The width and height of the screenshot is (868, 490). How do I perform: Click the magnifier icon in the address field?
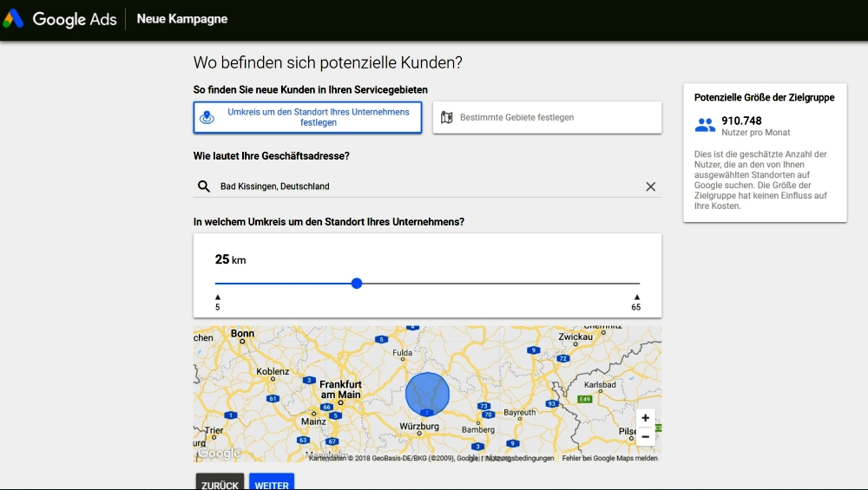click(x=204, y=186)
